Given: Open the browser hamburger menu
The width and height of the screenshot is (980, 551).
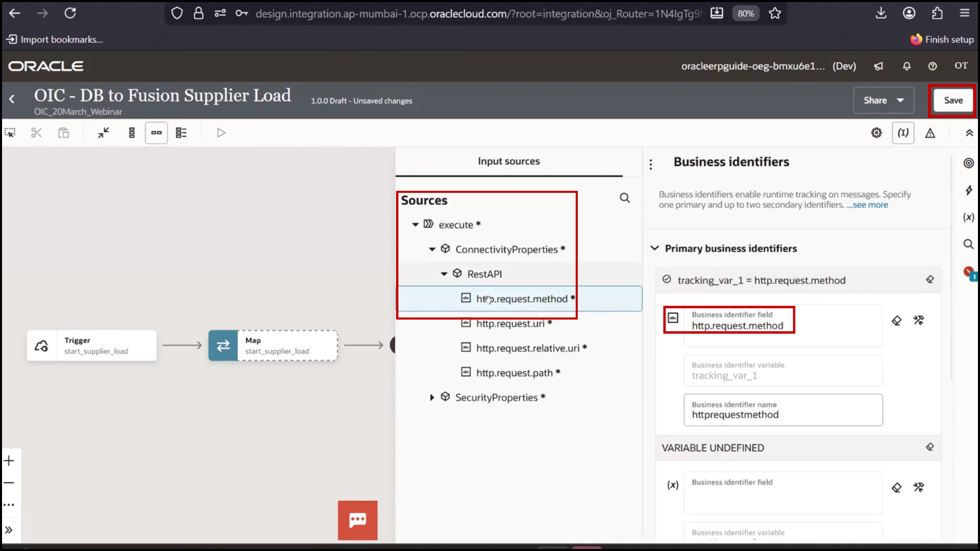Looking at the screenshot, I should pyautogui.click(x=964, y=13).
